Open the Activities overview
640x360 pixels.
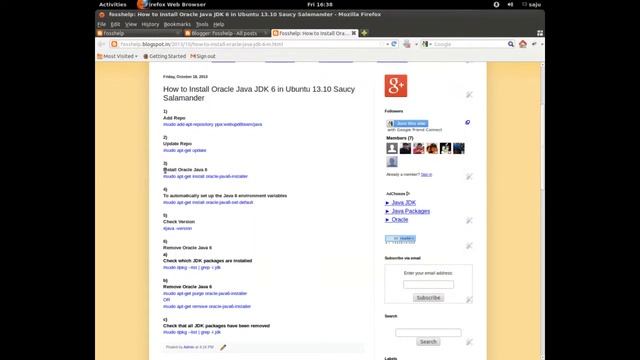point(113,4)
